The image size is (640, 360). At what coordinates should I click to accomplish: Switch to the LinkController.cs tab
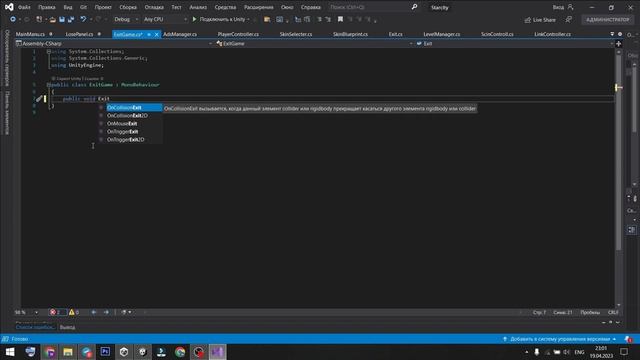(552, 34)
